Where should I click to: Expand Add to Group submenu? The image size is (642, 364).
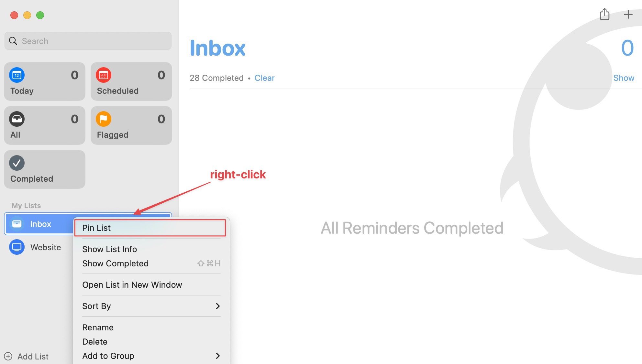click(218, 355)
